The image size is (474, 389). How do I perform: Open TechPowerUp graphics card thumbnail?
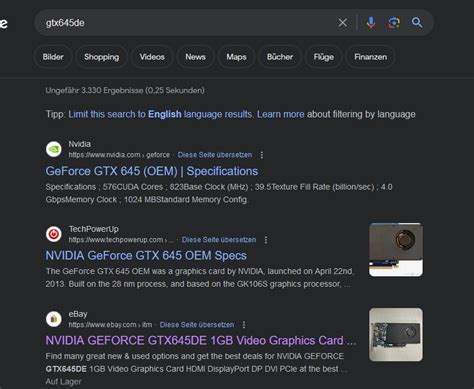point(396,250)
